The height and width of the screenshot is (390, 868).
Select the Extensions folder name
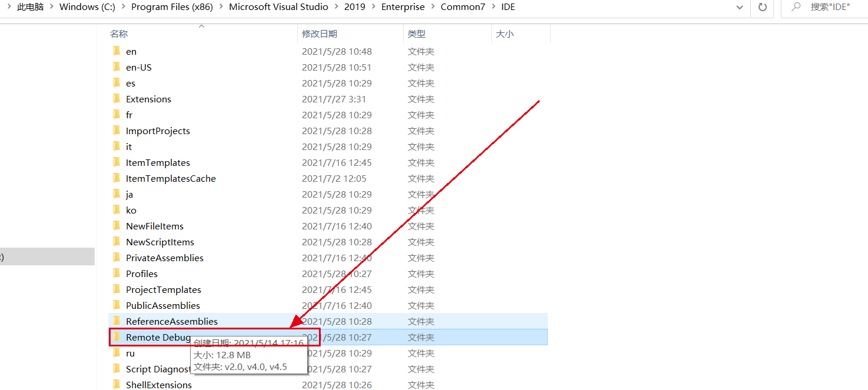tap(148, 99)
